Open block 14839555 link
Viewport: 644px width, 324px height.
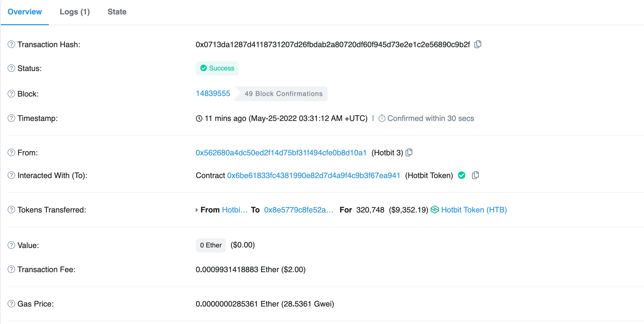tap(213, 93)
